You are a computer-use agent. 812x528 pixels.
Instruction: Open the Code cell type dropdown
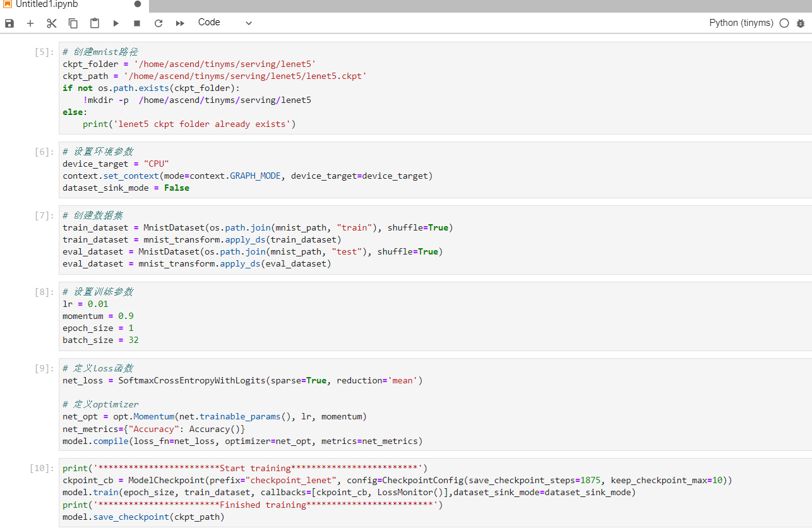pos(225,23)
